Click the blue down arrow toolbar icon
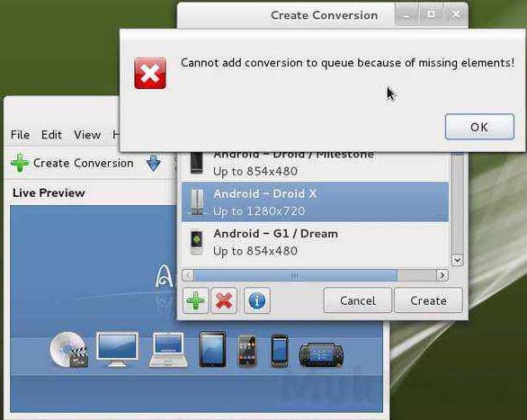Screen dimensions: 527x420 [x=154, y=163]
